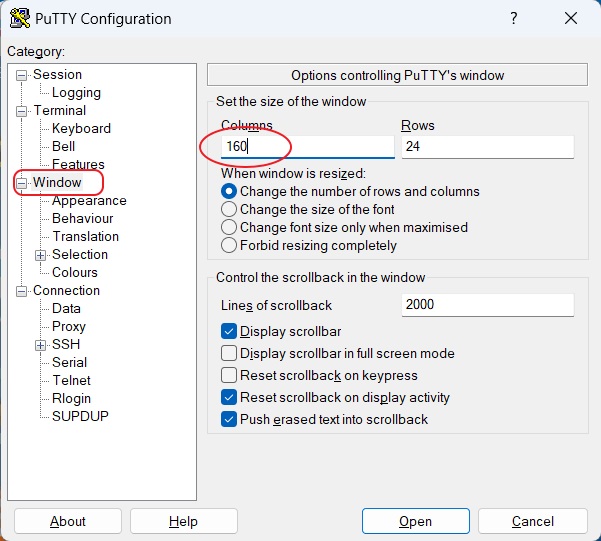This screenshot has height=541, width=601.
Task: Select the Selection category
Action: (80, 255)
